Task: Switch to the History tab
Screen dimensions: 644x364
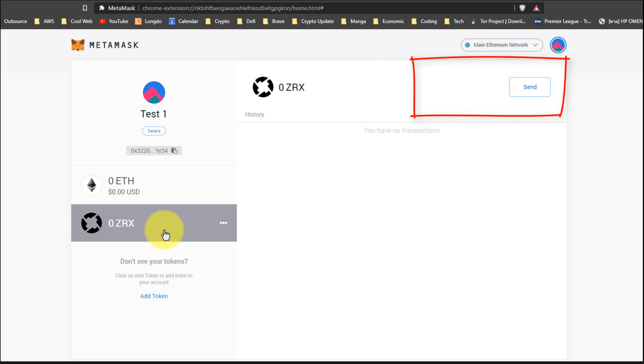Action: pos(254,115)
